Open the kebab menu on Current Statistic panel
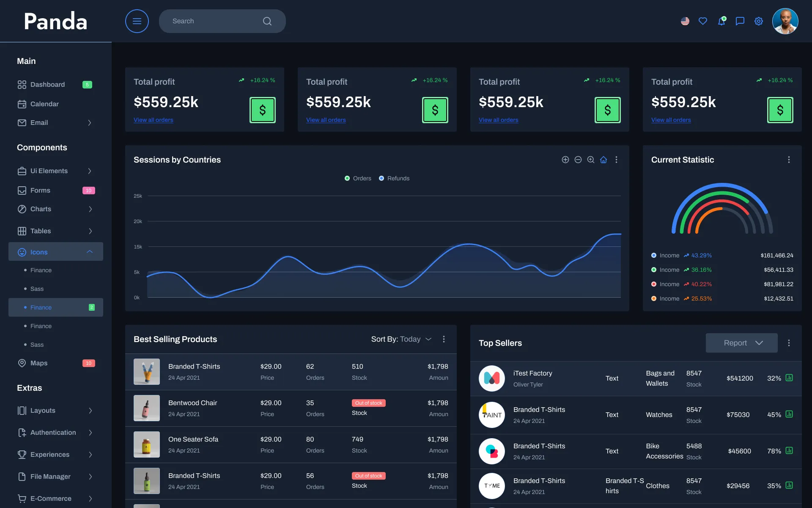812x508 pixels. click(x=789, y=160)
